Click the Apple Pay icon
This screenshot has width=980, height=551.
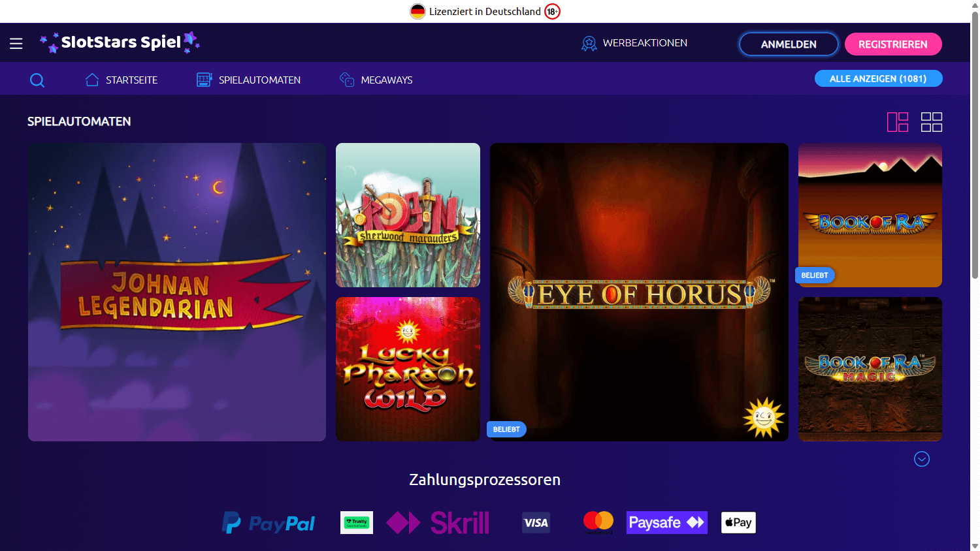(738, 522)
